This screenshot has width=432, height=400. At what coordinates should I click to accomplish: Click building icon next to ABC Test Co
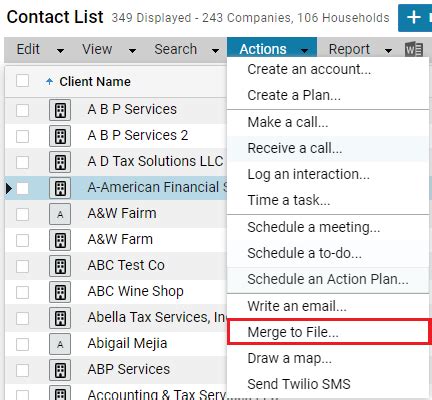[60, 266]
